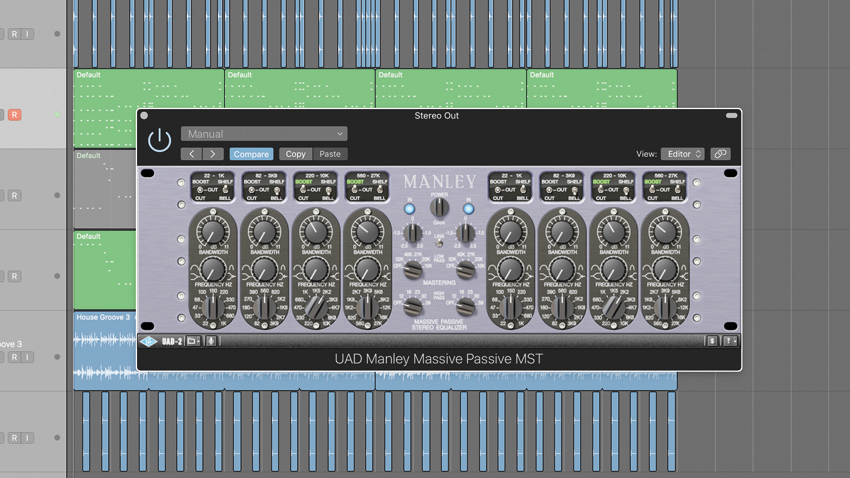The height and width of the screenshot is (478, 850).
Task: Click the left HIGH PASS filter knob
Action: tap(413, 307)
